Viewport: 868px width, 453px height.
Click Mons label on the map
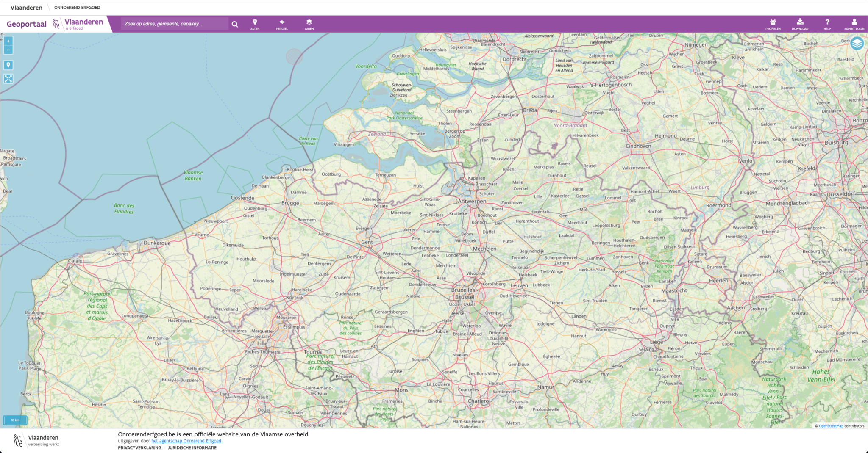[401, 390]
